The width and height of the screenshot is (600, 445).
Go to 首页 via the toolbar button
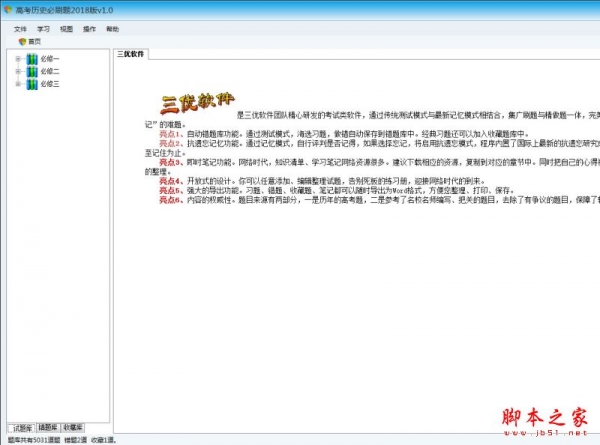coord(29,41)
